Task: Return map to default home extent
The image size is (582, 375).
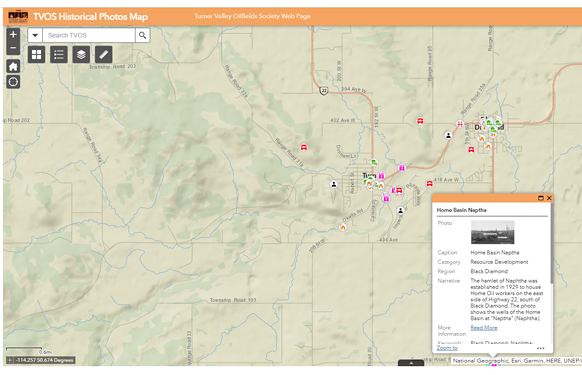Action: point(13,66)
